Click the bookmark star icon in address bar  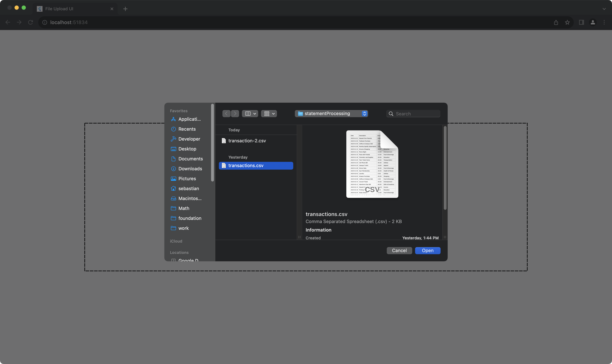[567, 22]
